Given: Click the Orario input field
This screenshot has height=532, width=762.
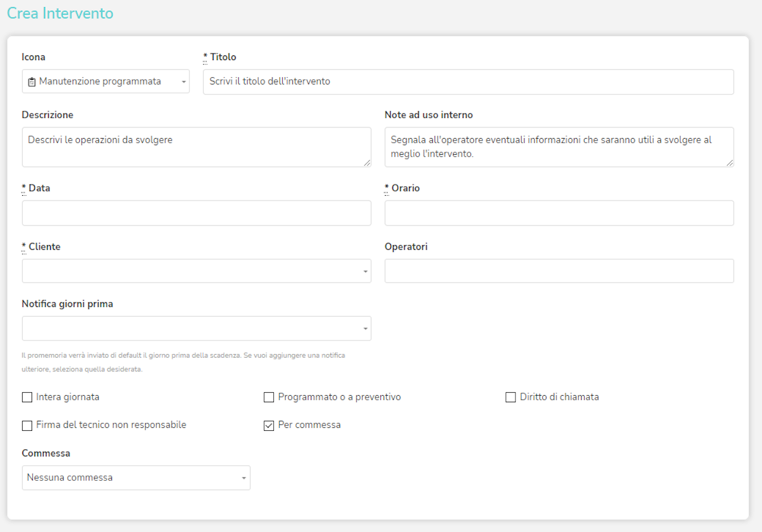Looking at the screenshot, I should pos(558,213).
